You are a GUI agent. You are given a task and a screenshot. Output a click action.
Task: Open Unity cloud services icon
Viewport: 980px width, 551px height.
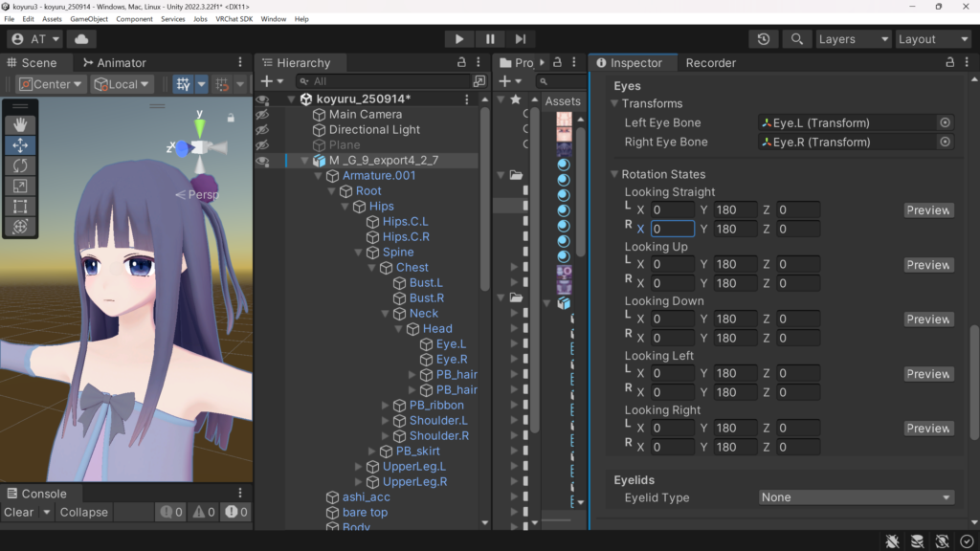(80, 39)
